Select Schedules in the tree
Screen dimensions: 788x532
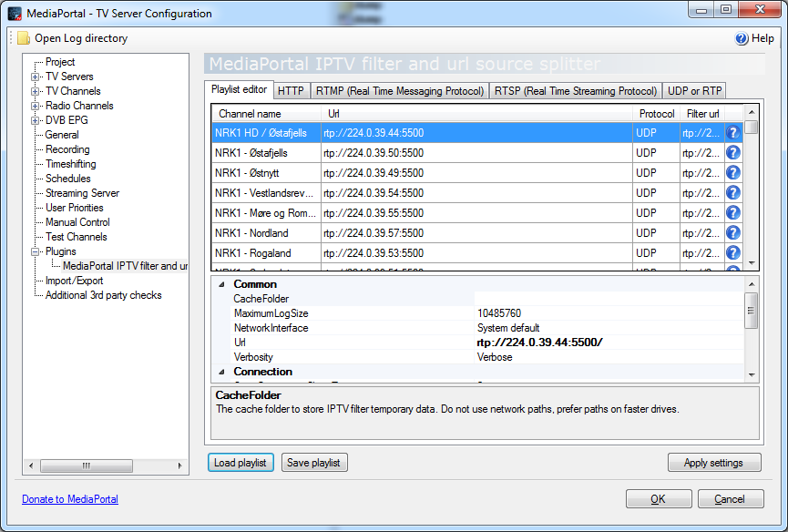tap(67, 179)
